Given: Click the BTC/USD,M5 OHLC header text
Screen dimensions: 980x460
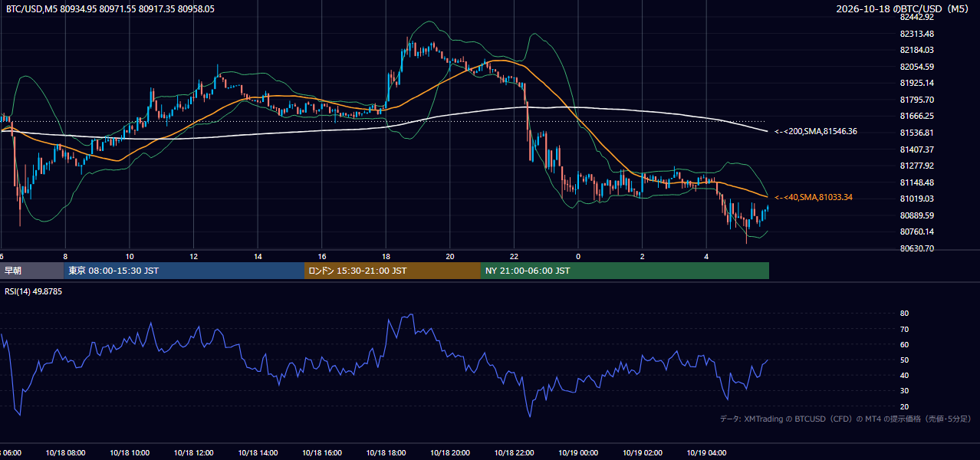Looking at the screenshot, I should 110,9.
